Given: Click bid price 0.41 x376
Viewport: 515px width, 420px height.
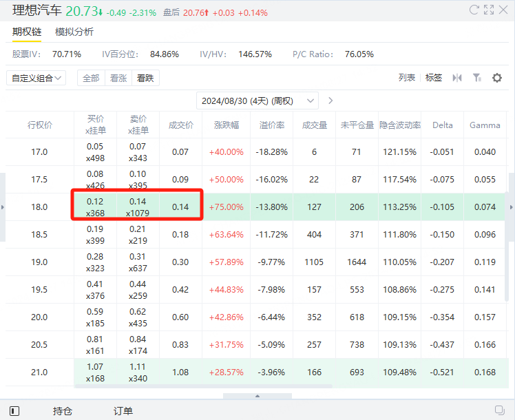Looking at the screenshot, I should click(95, 290).
